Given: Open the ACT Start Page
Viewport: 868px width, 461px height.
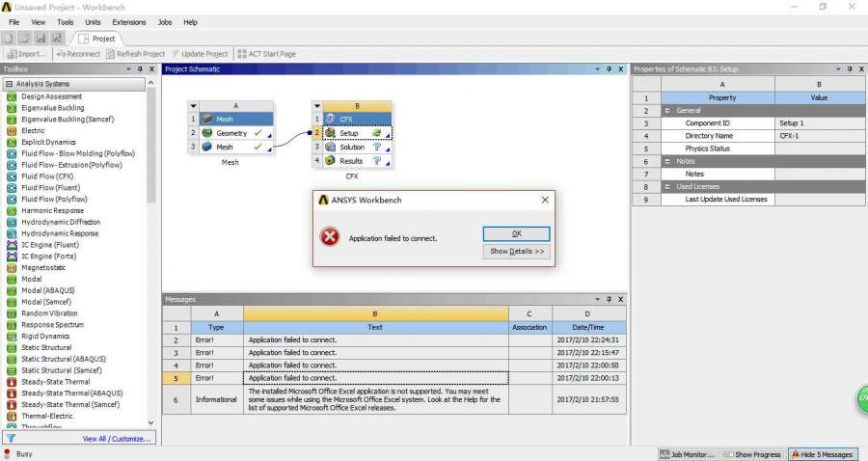Looking at the screenshot, I should [x=267, y=54].
